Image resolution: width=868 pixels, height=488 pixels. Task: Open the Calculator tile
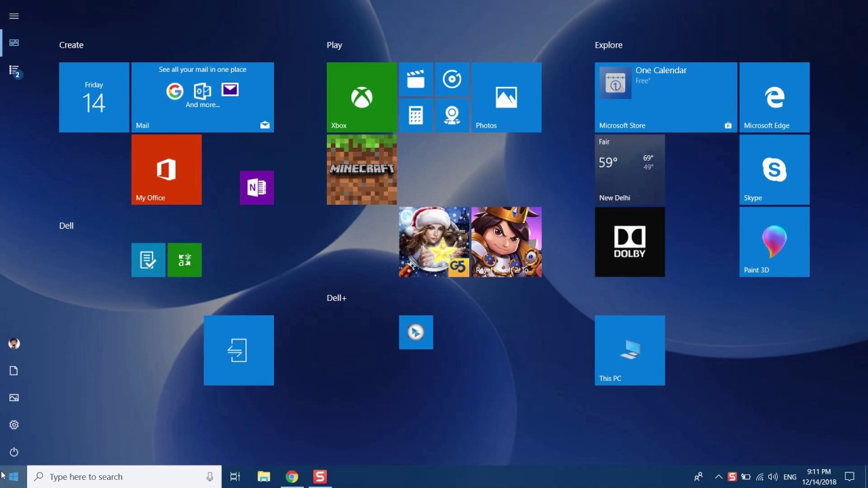pos(416,115)
